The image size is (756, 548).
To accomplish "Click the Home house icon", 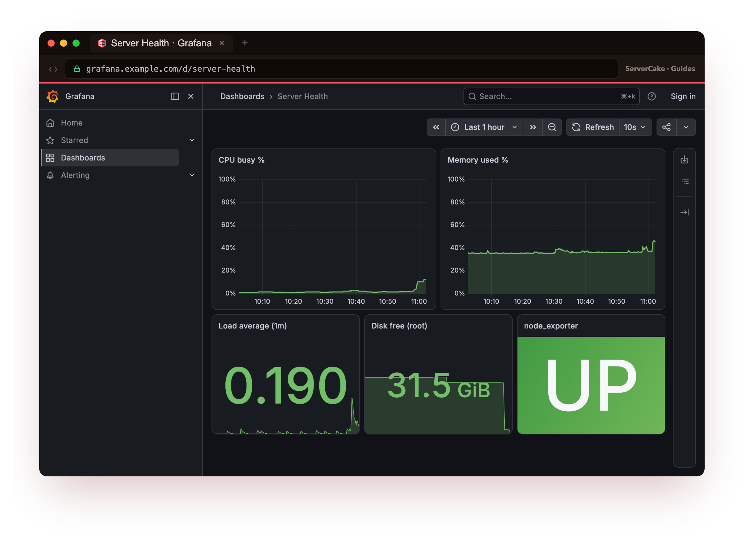I will 50,123.
